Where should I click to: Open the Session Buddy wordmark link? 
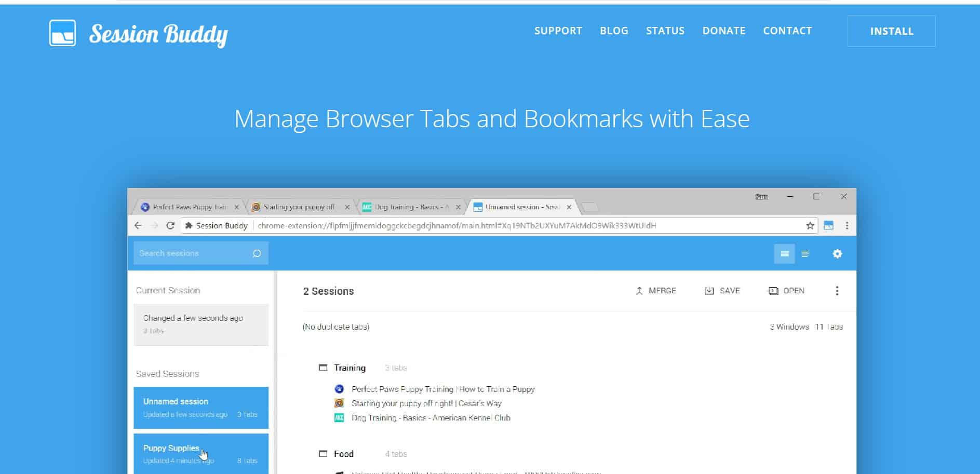tap(158, 34)
